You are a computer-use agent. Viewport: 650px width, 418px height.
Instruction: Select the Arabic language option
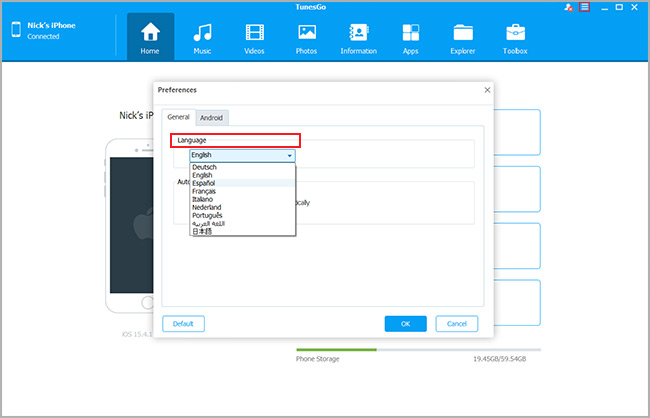(243, 224)
